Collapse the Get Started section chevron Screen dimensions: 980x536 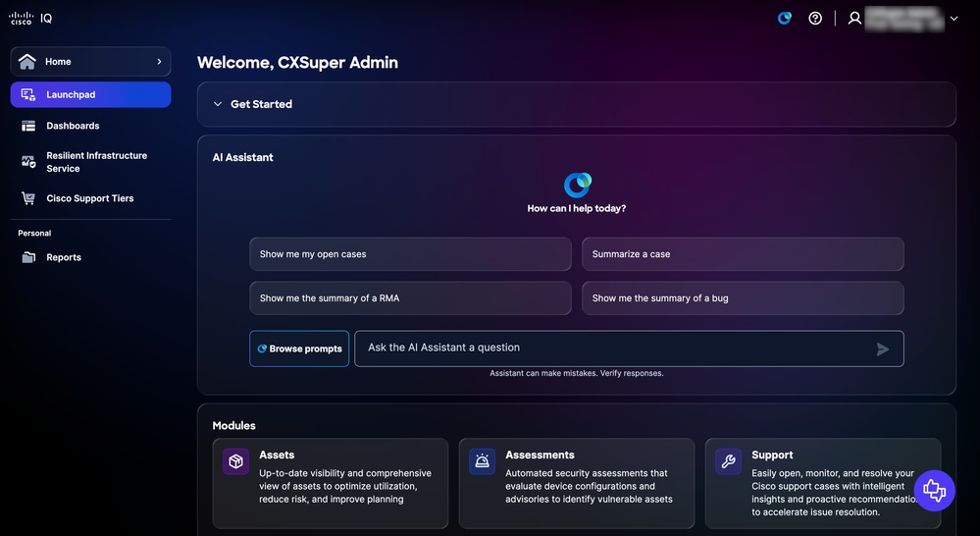click(218, 104)
